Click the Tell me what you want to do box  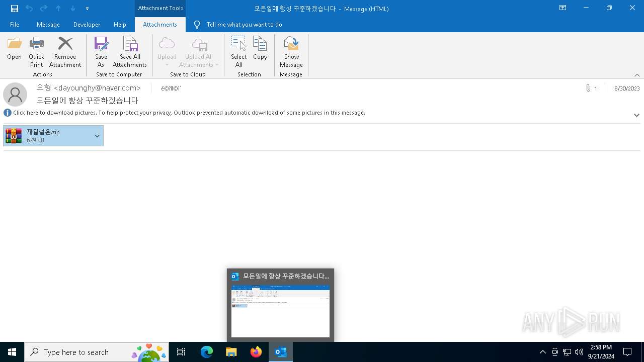244,24
